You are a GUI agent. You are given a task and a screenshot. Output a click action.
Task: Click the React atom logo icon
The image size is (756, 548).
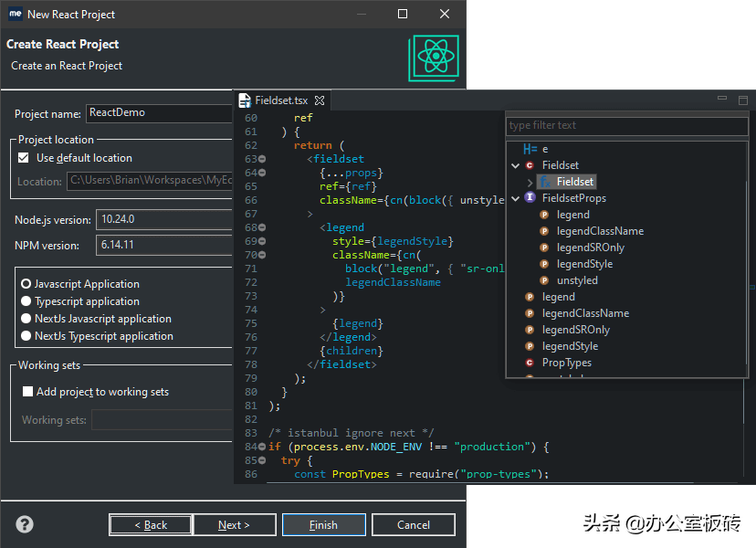(434, 58)
